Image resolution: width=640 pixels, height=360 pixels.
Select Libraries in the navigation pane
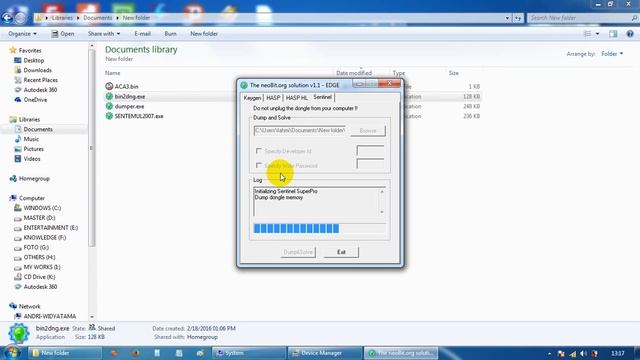[x=29, y=120]
